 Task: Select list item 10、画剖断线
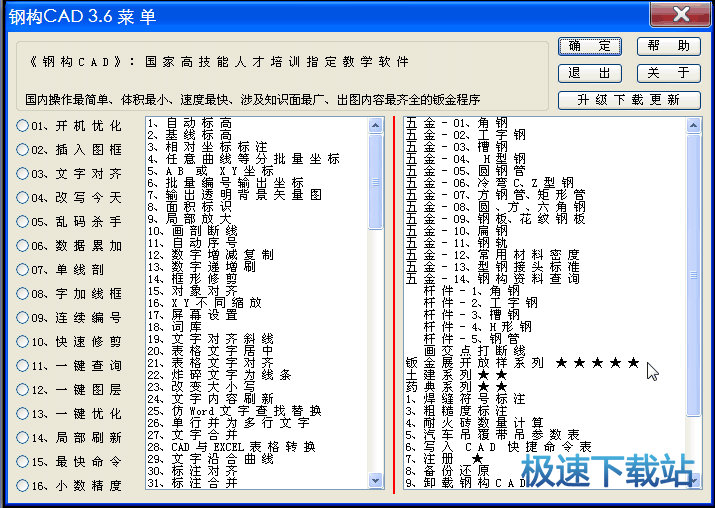point(192,231)
